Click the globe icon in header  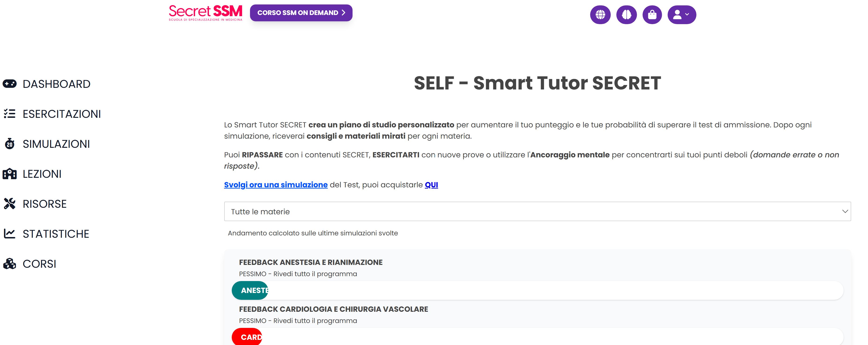tap(600, 15)
